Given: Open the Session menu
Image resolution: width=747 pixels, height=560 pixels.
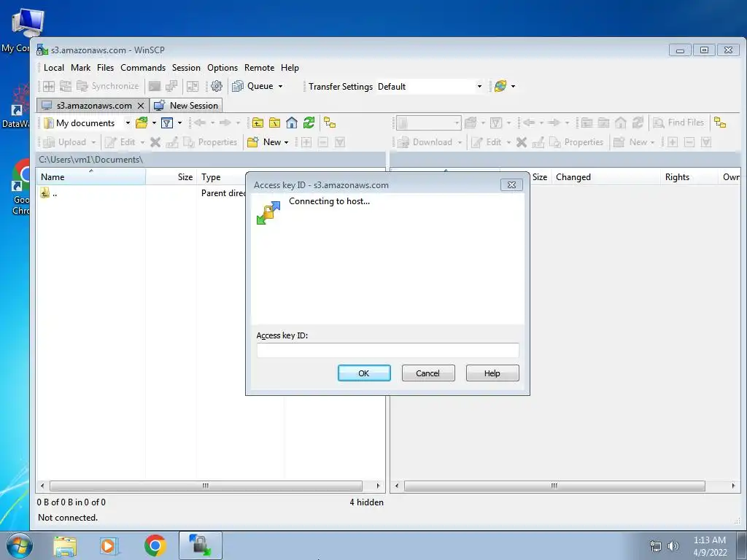Looking at the screenshot, I should tap(186, 68).
